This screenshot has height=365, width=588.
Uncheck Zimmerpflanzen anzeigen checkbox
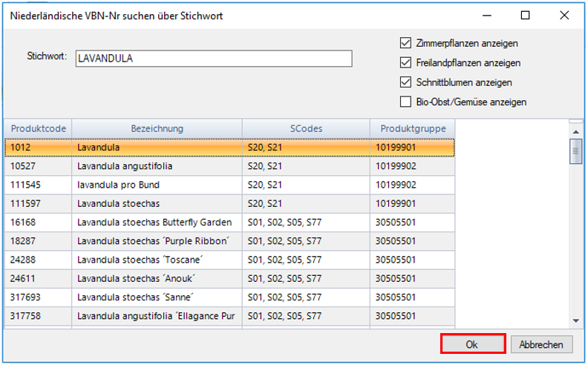coord(405,43)
